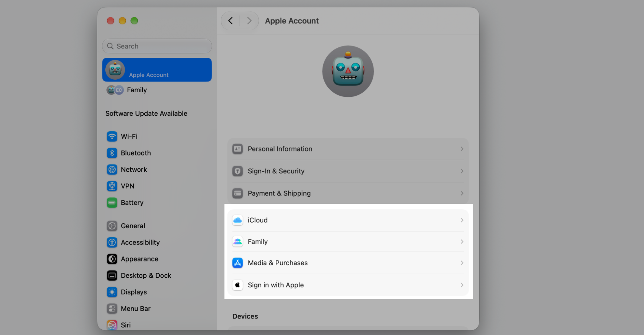Click the General gear icon
The width and height of the screenshot is (644, 335).
[112, 226]
